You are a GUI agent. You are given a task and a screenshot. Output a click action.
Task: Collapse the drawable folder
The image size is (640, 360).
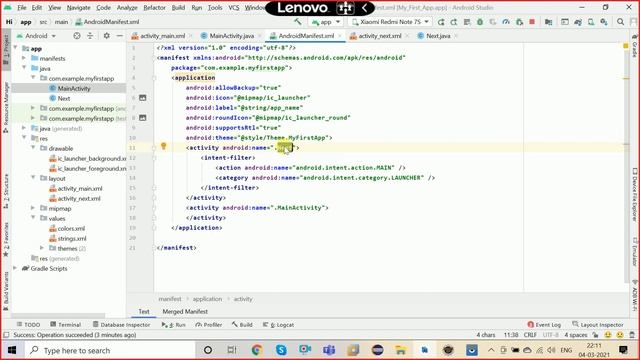click(x=33, y=148)
